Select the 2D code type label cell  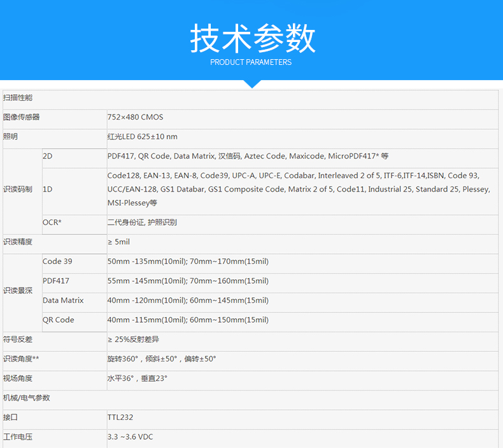click(x=48, y=156)
